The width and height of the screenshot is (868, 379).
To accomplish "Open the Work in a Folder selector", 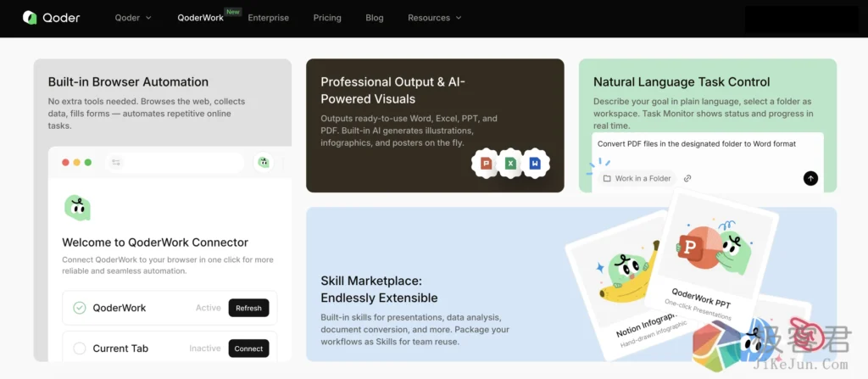I will tap(637, 178).
